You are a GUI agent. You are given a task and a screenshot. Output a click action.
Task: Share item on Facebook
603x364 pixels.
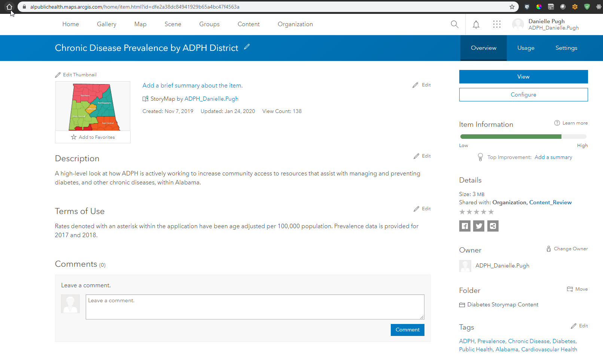[465, 226]
